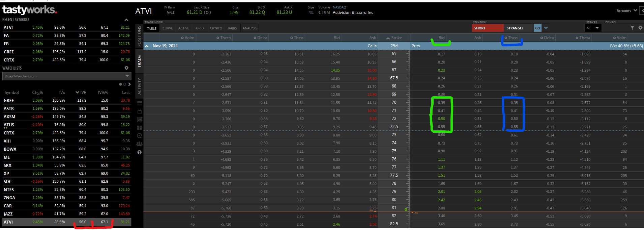
Task: Sort watchlist by the IVR column
Action: (x=81, y=93)
